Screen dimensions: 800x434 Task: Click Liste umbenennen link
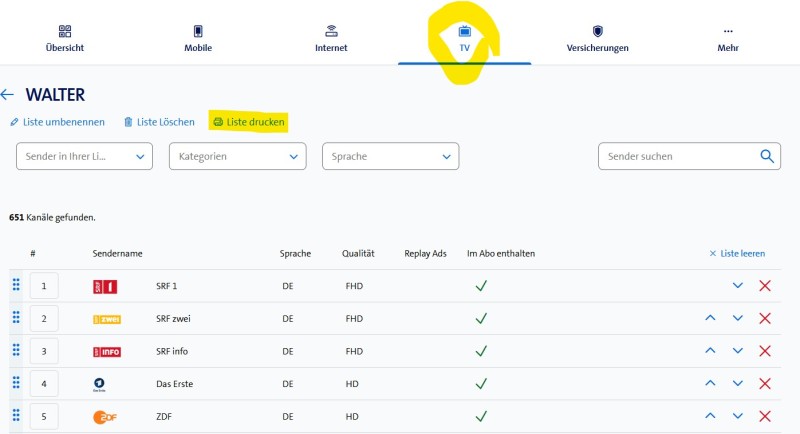pos(57,122)
